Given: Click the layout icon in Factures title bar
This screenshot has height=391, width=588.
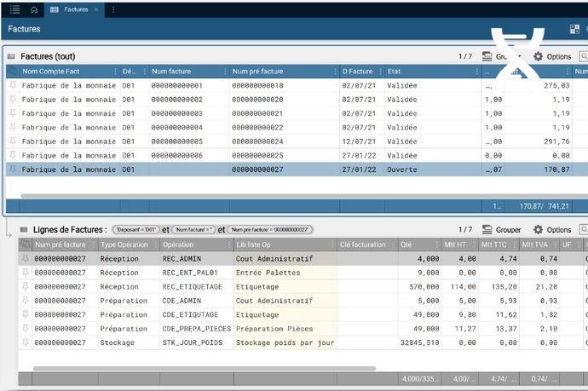Looking at the screenshot, I should [574, 29].
